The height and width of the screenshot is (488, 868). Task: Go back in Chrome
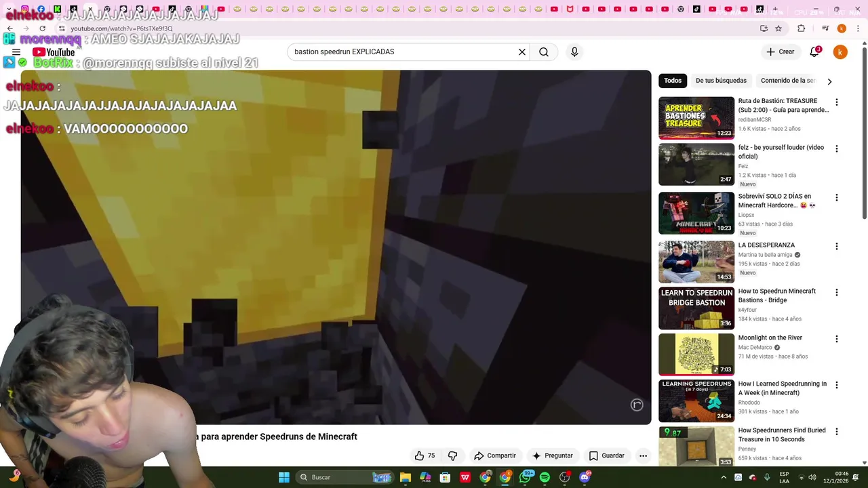9,28
